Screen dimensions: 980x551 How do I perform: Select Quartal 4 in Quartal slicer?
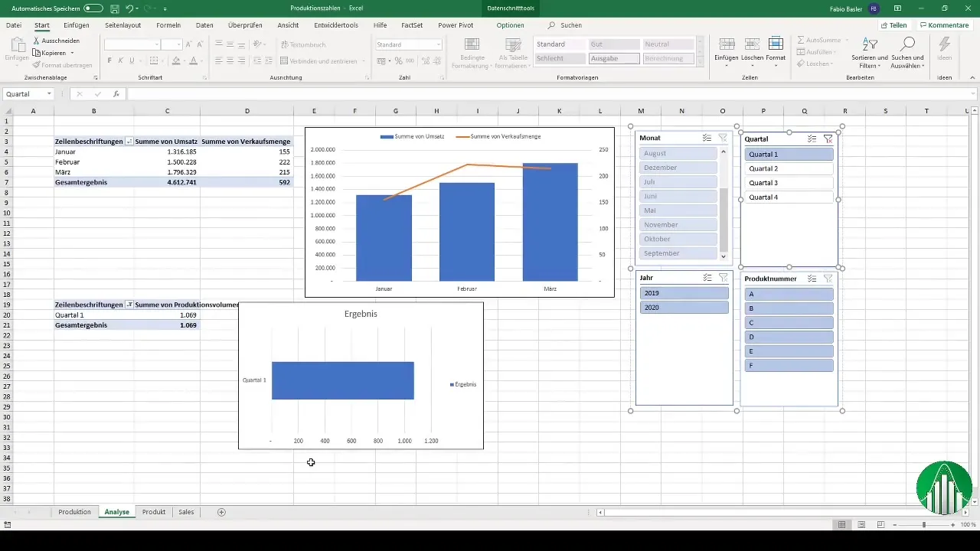(x=789, y=197)
